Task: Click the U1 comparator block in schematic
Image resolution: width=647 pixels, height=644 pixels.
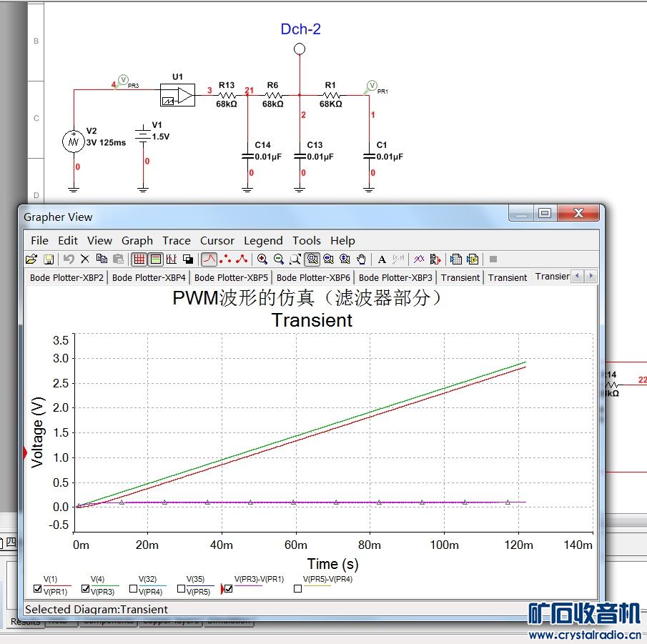Action: (177, 95)
